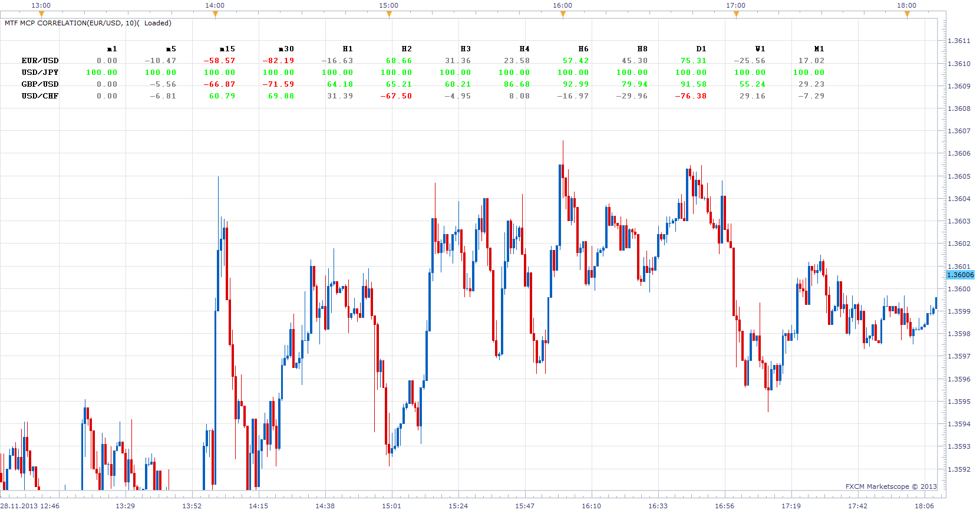Click the FXCM Marketscope © 2013 text
This screenshot has height=513, width=980.
coord(891,486)
